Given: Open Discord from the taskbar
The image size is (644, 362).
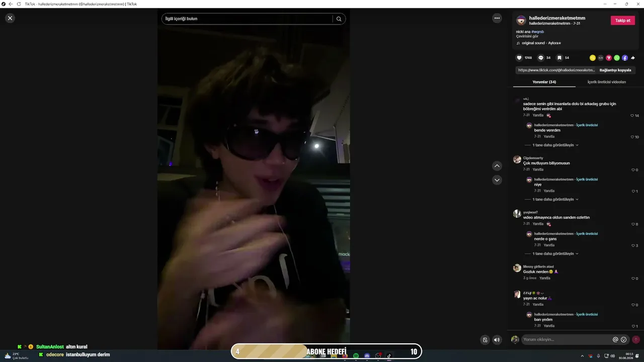Looking at the screenshot, I should [x=367, y=356].
